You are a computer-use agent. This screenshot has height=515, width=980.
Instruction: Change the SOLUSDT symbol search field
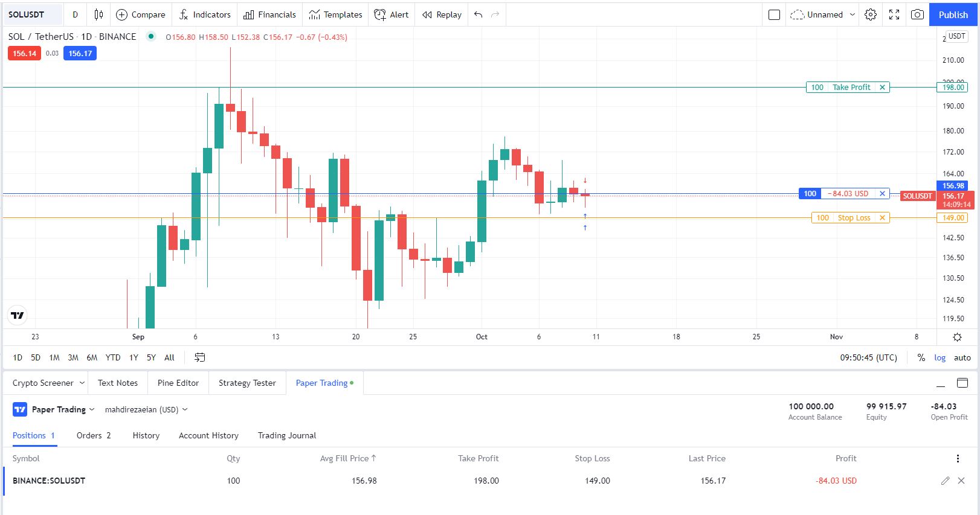point(33,14)
